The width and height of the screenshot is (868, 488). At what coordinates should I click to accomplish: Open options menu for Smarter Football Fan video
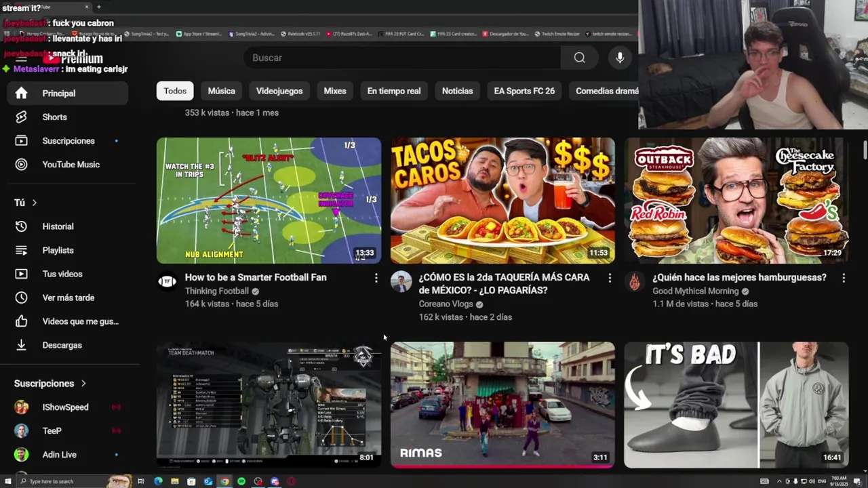pyautogui.click(x=376, y=278)
